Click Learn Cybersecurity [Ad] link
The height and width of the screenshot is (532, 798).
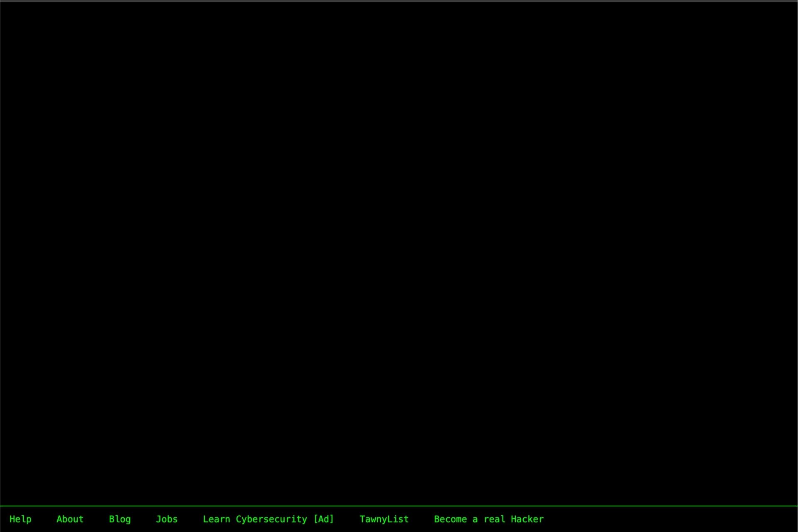(268, 519)
